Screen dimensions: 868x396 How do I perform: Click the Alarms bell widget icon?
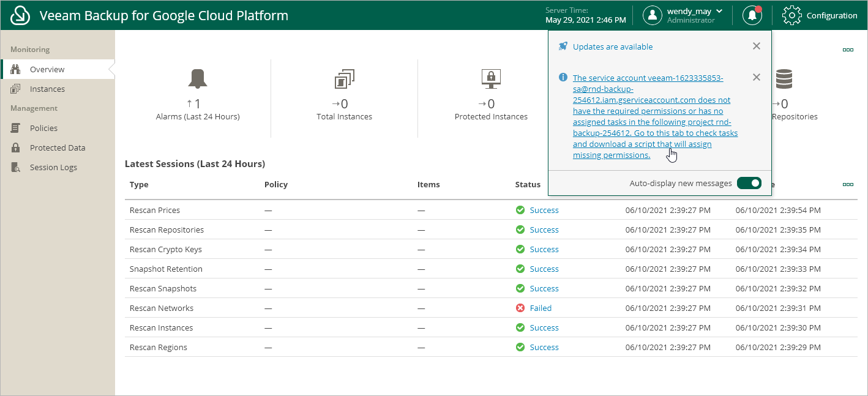point(197,78)
